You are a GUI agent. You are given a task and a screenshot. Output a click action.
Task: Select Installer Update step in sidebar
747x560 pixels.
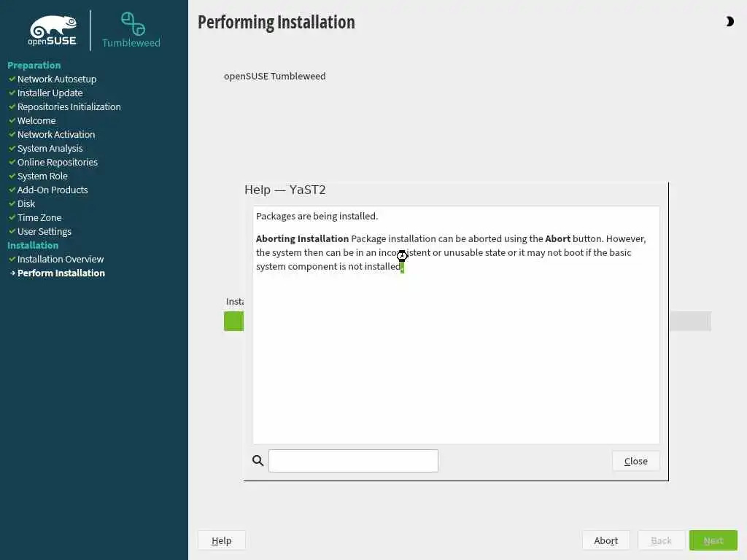tap(50, 93)
